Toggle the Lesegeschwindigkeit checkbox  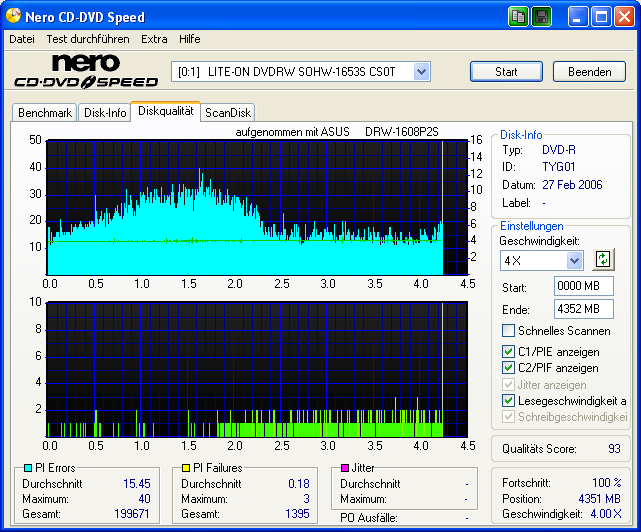[x=508, y=400]
